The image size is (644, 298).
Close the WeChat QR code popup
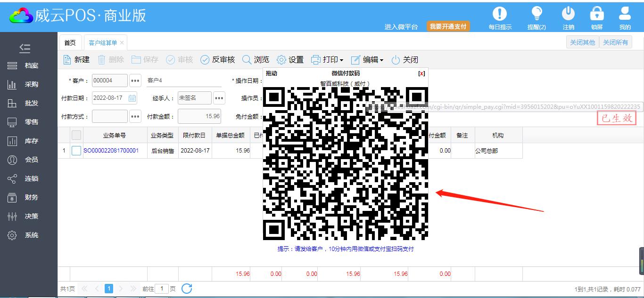pyautogui.click(x=421, y=73)
